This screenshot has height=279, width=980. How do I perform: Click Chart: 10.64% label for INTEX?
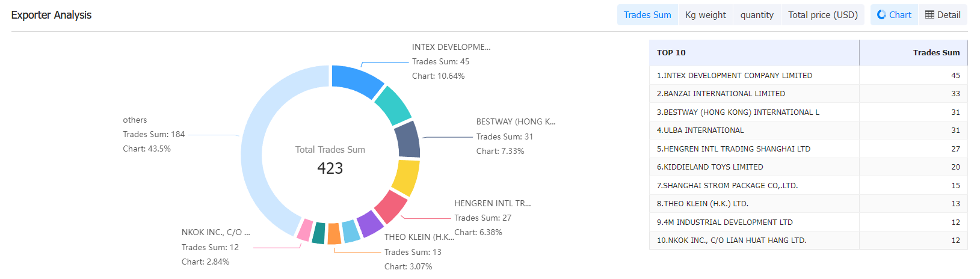point(439,76)
